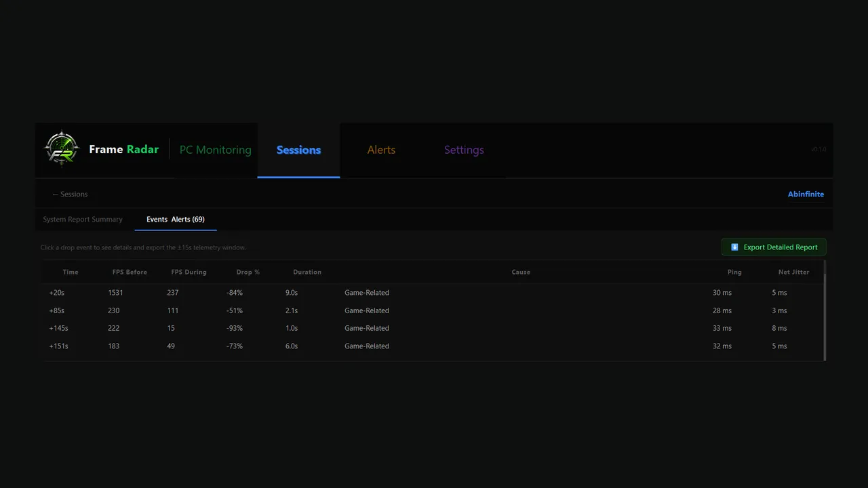Switch to System Report Summary sub-tab
The width and height of the screenshot is (868, 488).
point(83,220)
